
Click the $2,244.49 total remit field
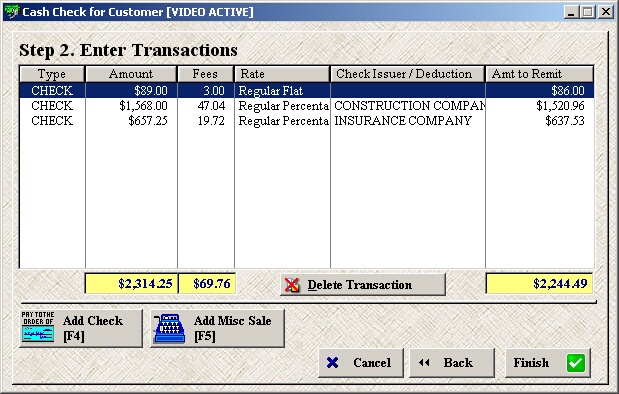pos(539,283)
